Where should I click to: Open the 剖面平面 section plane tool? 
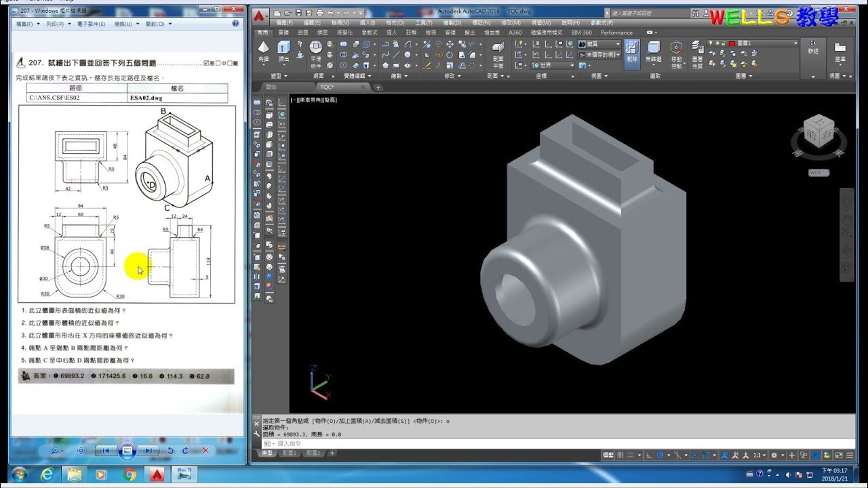(x=498, y=54)
